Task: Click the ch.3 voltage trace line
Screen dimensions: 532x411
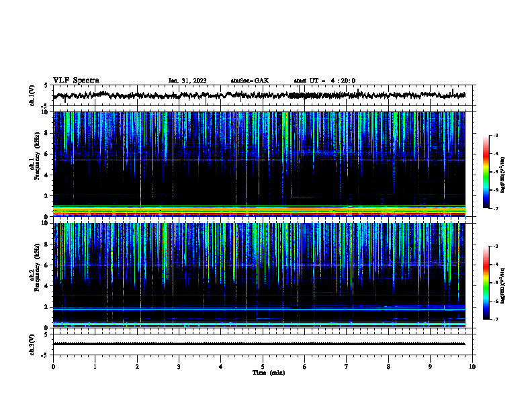Action: coord(259,344)
